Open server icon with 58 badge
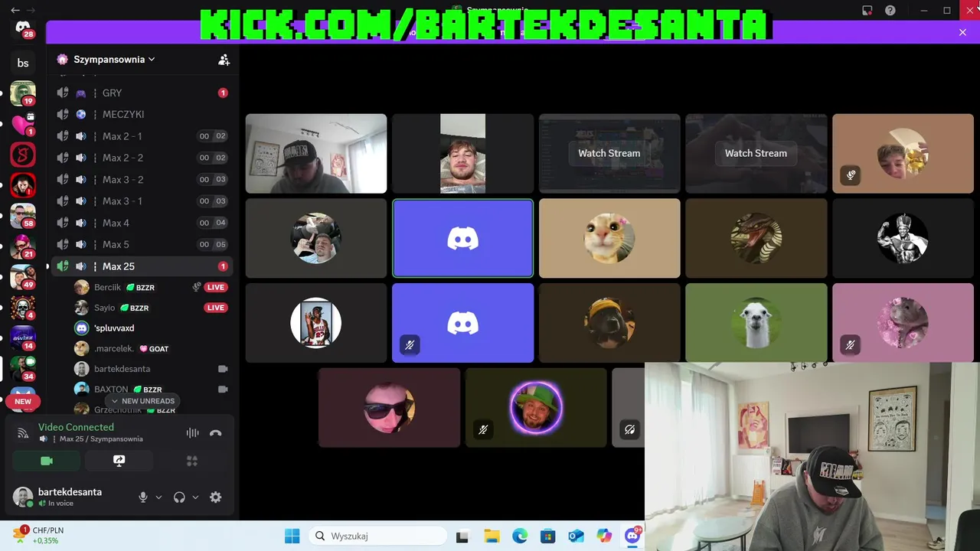 point(23,215)
